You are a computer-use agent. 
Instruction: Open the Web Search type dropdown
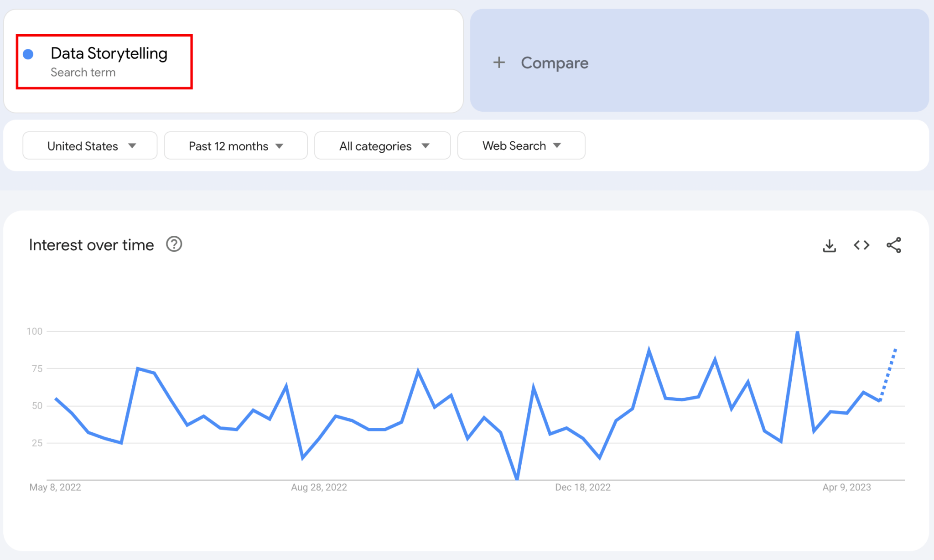pos(521,146)
